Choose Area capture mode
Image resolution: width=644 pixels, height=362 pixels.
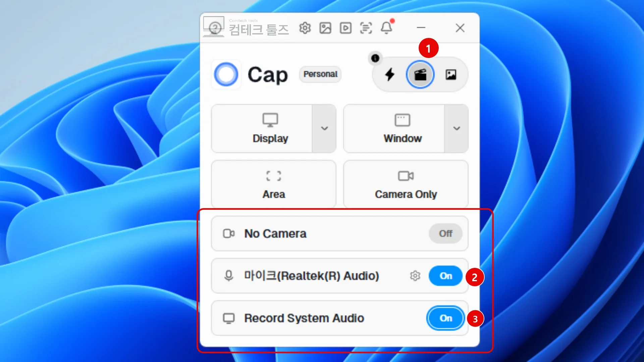pos(274,184)
